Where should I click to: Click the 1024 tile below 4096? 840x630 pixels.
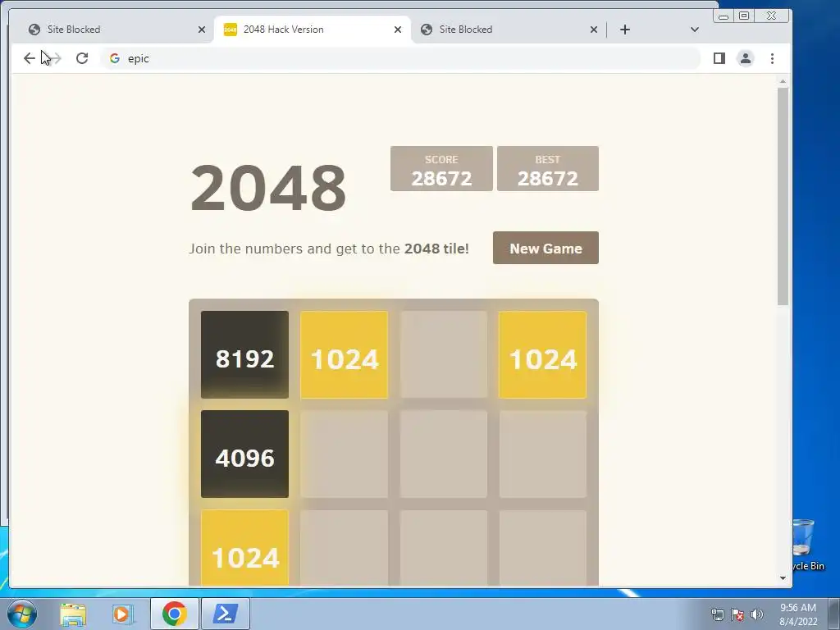tap(244, 549)
